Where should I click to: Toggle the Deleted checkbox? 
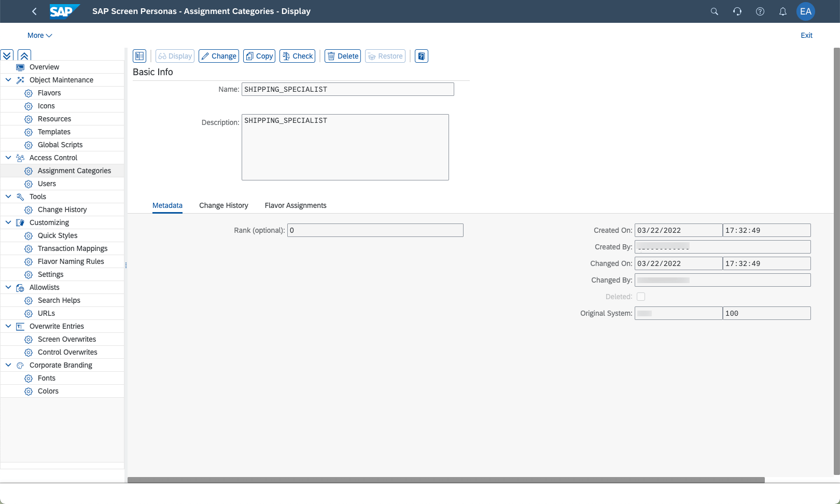tap(641, 297)
